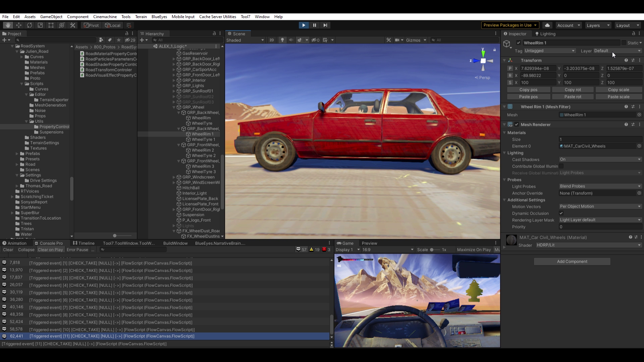Toggle scene audio icon

click(x=291, y=40)
